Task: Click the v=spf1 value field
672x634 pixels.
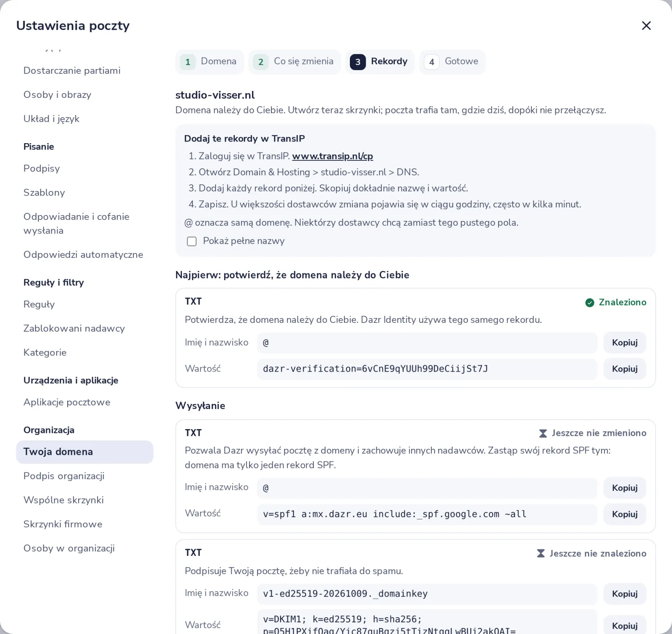Action: [x=427, y=514]
